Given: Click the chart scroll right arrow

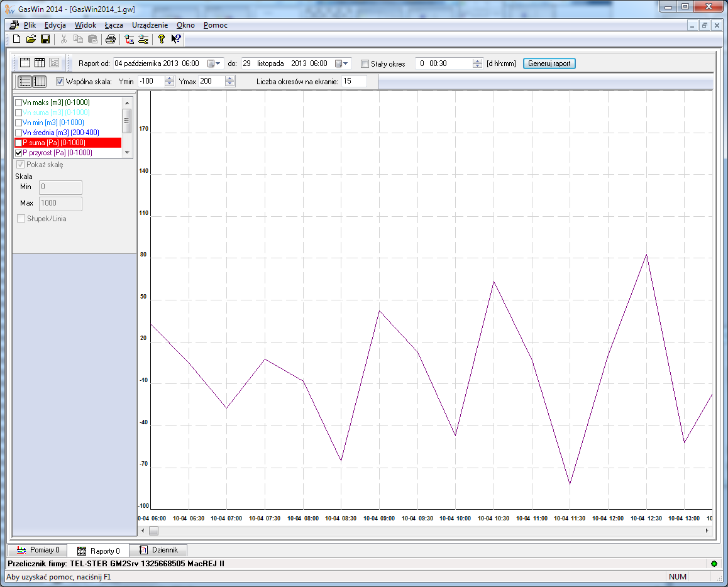Looking at the screenshot, I should click(707, 530).
